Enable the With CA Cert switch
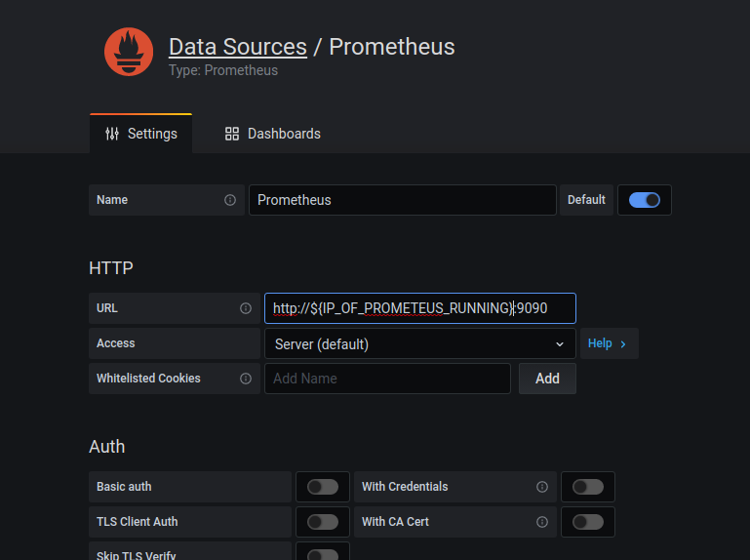This screenshot has width=750, height=560. click(588, 522)
